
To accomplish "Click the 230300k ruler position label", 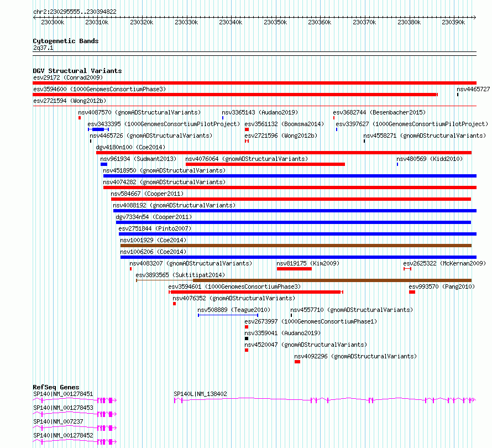I will [x=53, y=22].
